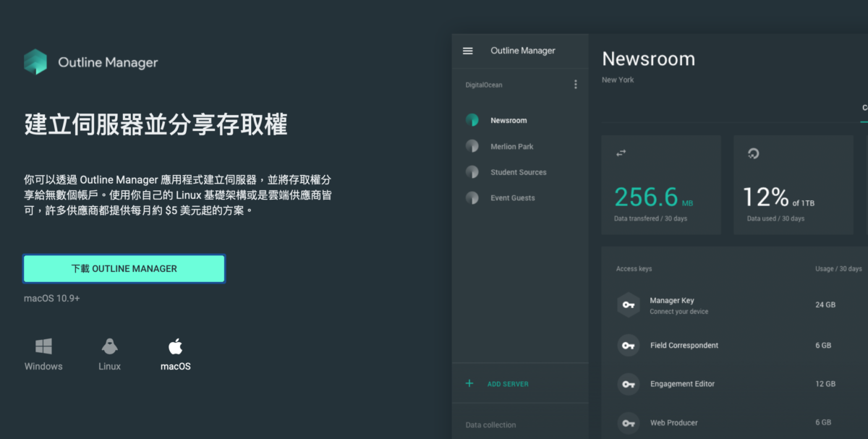Screen dimensions: 868x439
Task: Click the Newsroom server status icon
Action: click(x=472, y=120)
